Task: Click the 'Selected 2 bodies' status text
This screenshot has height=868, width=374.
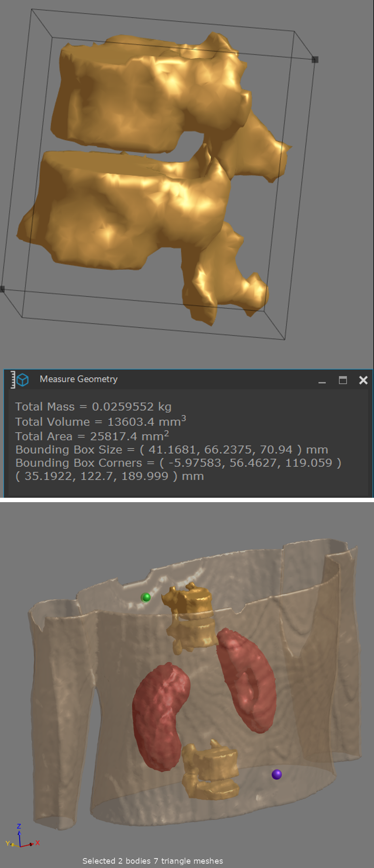Action: click(x=152, y=861)
